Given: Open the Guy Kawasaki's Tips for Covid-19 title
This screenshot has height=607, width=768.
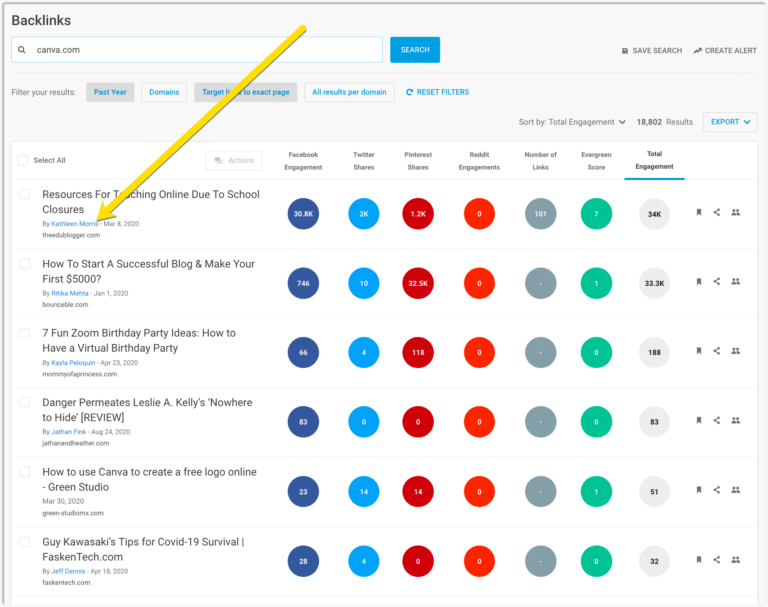Looking at the screenshot, I should [143, 549].
